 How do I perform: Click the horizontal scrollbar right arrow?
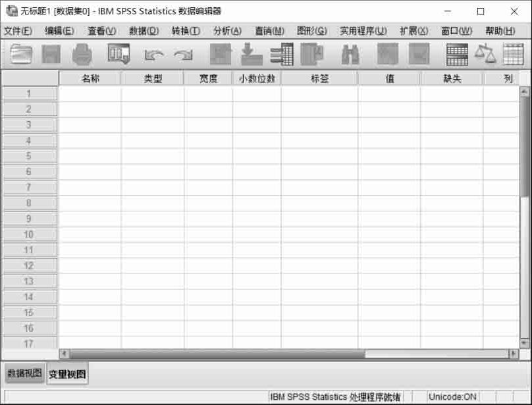pyautogui.click(x=514, y=354)
